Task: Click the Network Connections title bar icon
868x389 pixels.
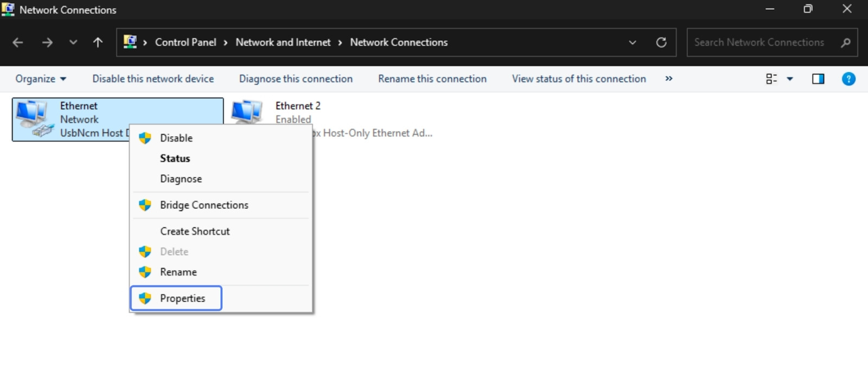Action: 8,9
